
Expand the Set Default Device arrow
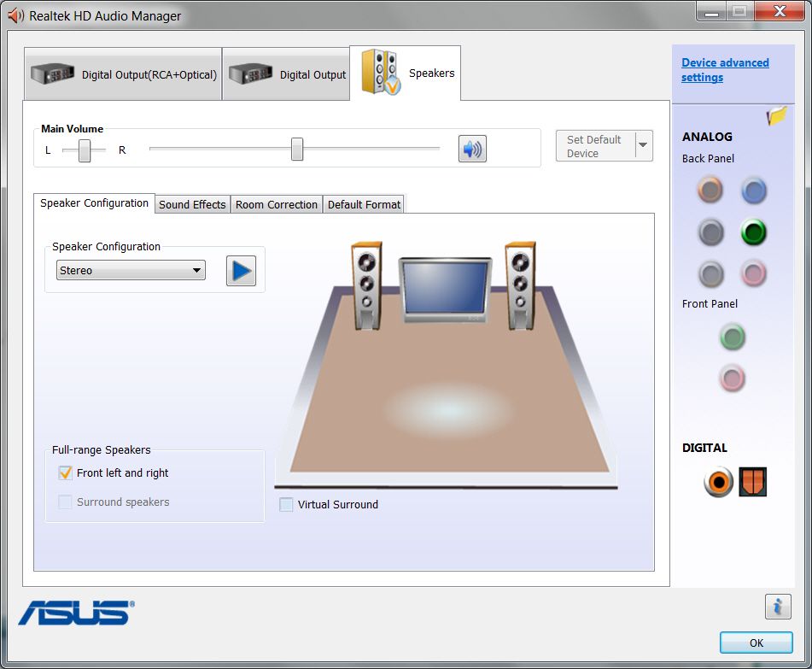(644, 146)
